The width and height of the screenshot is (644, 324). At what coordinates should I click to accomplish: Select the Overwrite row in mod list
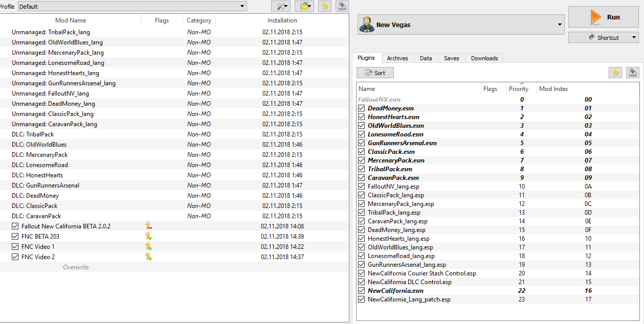174,267
